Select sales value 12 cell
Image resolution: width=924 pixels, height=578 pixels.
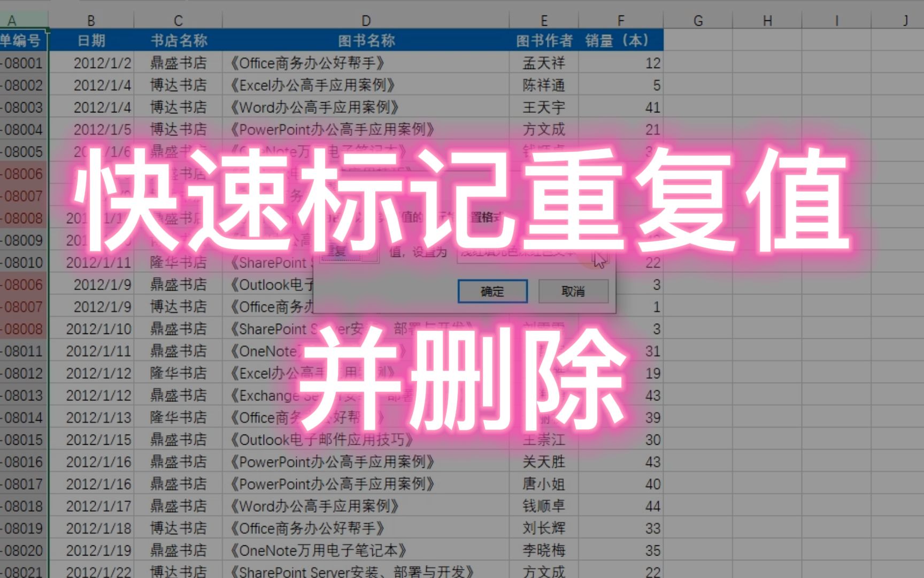click(x=621, y=63)
